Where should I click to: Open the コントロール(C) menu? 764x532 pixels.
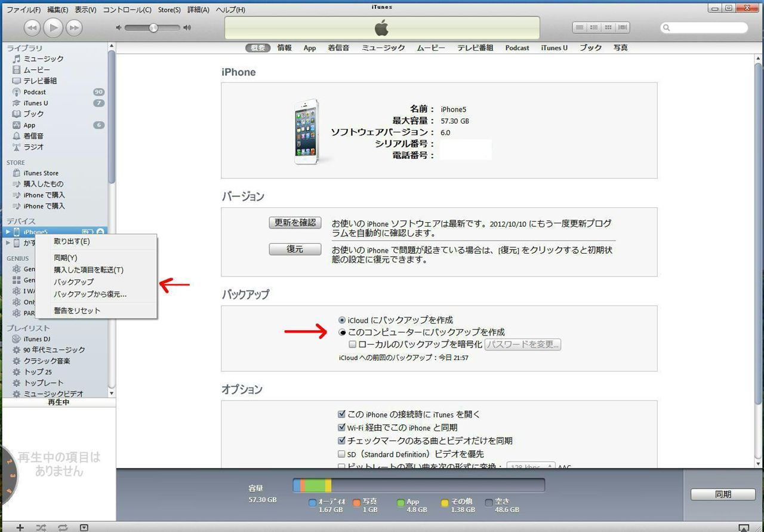click(127, 10)
